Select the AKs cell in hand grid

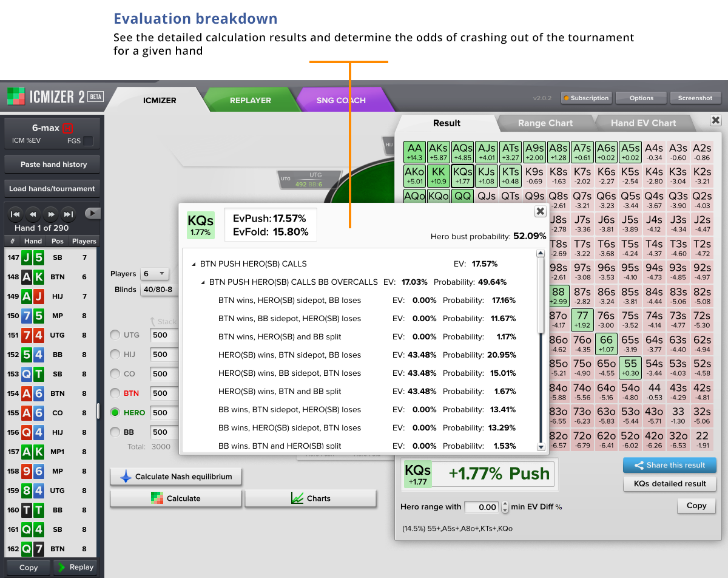pos(439,152)
